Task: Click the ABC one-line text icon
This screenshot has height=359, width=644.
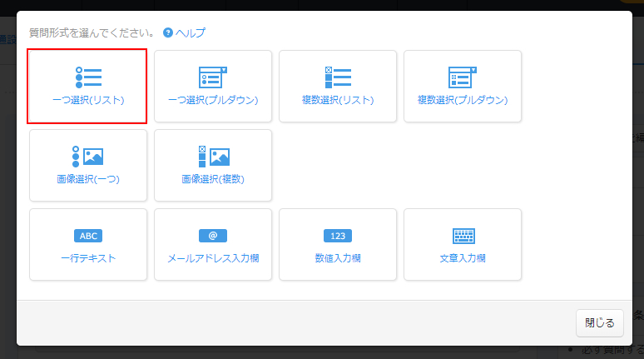Action: [88, 236]
